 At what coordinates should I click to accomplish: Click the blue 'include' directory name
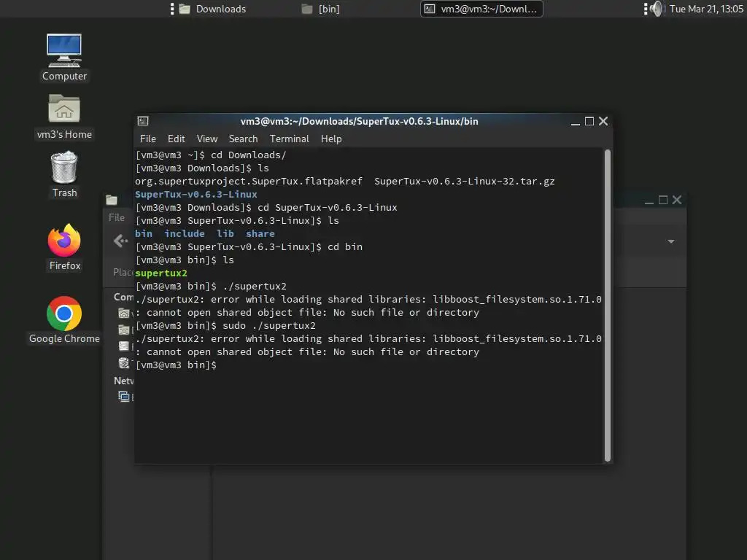[185, 234]
